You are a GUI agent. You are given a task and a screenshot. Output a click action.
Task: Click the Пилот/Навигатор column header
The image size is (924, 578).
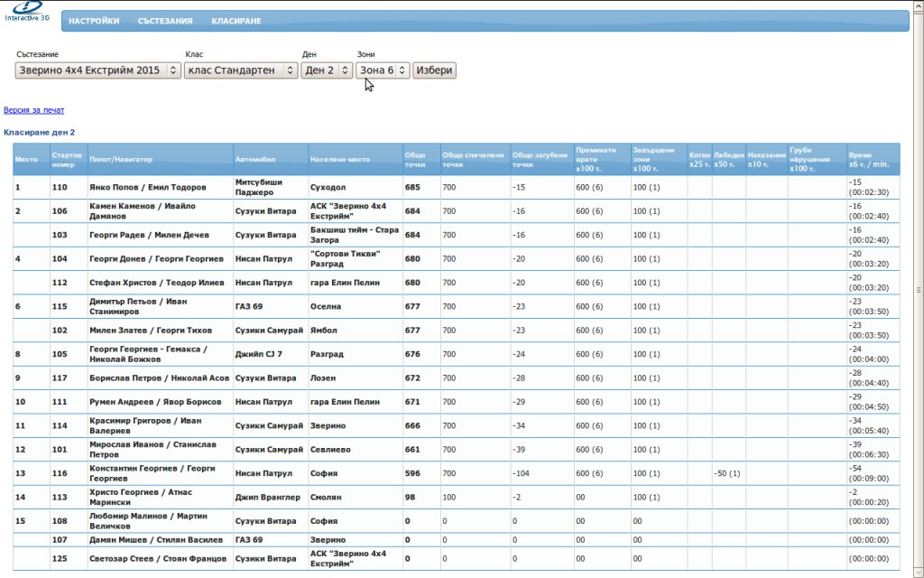(x=122, y=160)
